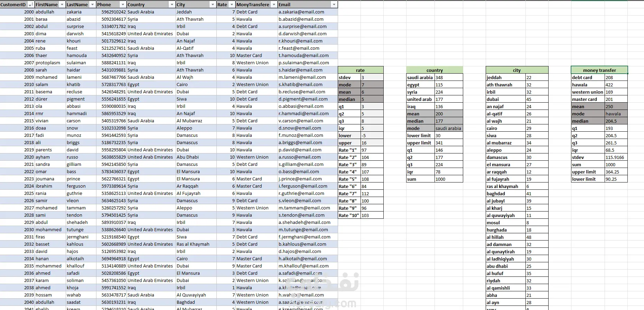The image size is (644, 310).
Task: Select city cell 'Al Quwayiyah'
Action: [x=196, y=295]
